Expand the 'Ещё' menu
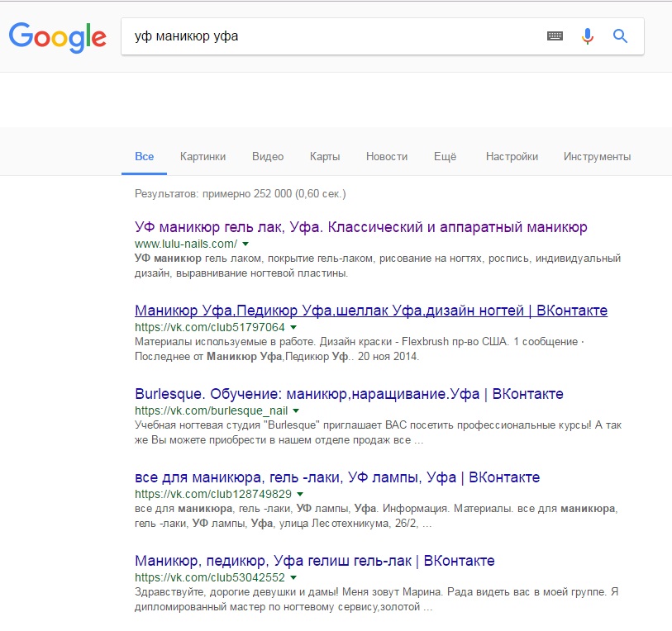 pos(445,156)
